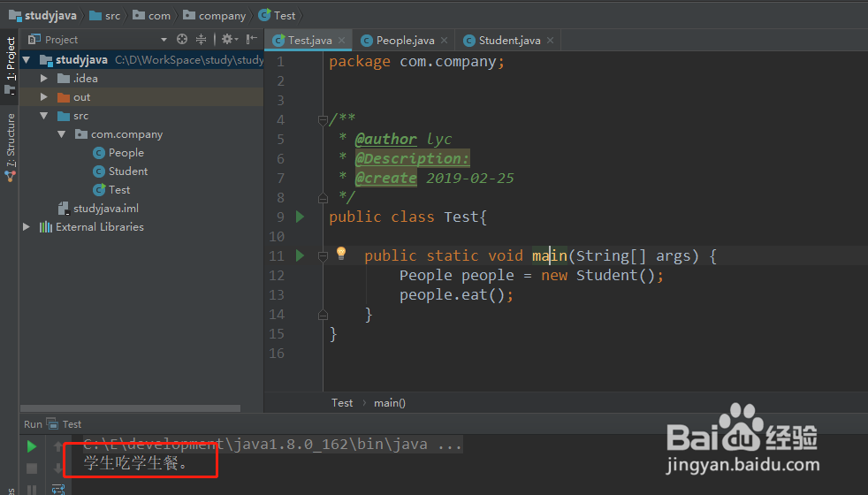Viewport: 868px width, 495px height.
Task: Close the Test.java tab
Action: pos(341,41)
